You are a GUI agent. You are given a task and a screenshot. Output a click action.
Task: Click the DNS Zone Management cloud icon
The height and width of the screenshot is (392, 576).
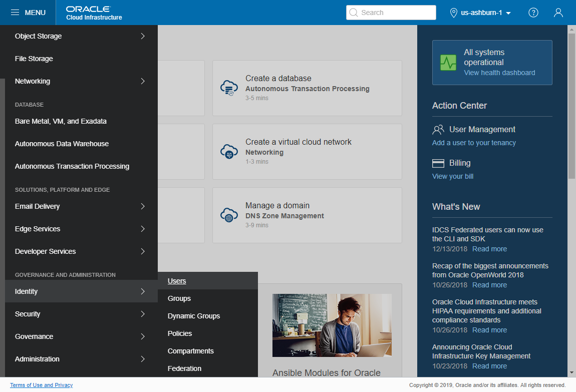point(229,215)
